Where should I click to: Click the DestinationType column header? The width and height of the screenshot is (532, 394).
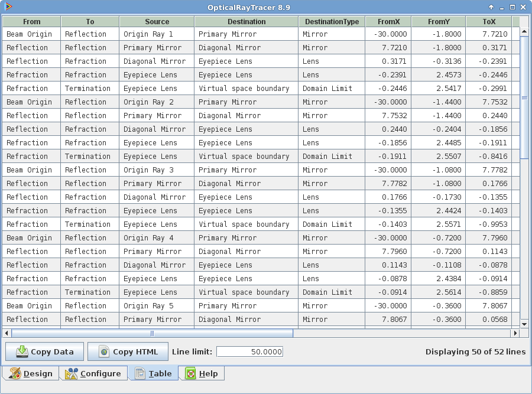pos(332,21)
